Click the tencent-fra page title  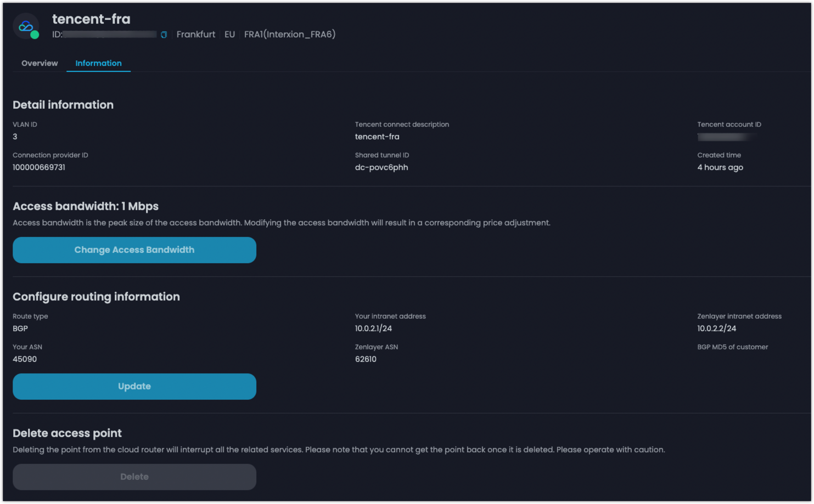click(x=91, y=19)
